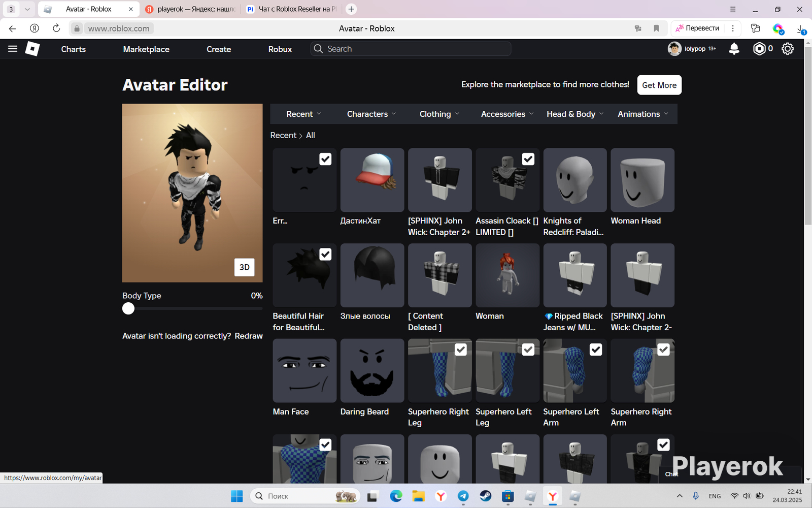Launch Telegram from the taskbar
812x508 pixels.
[x=463, y=496]
